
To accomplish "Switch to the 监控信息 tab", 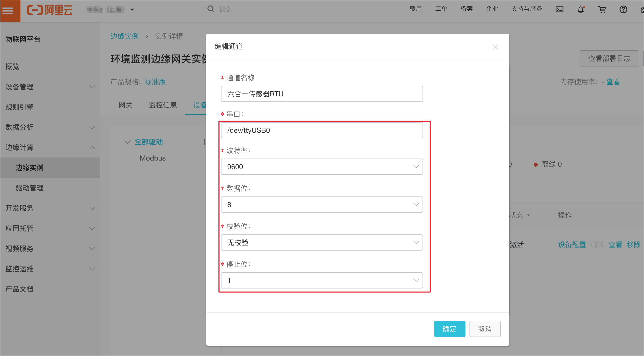I will 163,105.
